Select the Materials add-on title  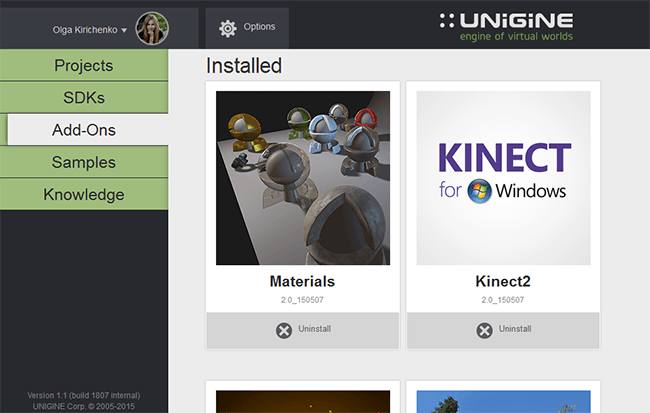click(x=303, y=281)
